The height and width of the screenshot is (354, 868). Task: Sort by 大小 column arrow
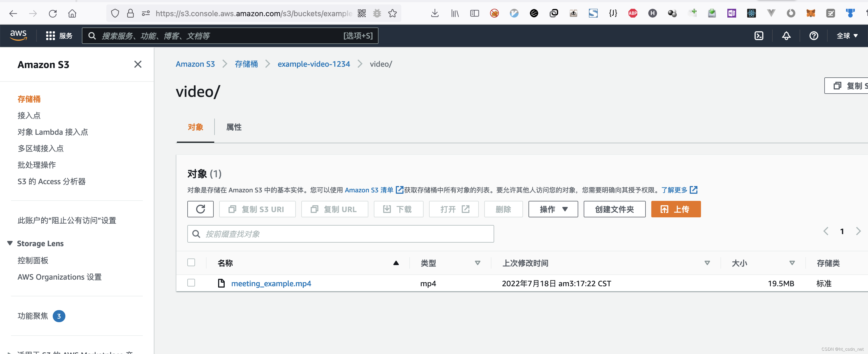pyautogui.click(x=792, y=263)
